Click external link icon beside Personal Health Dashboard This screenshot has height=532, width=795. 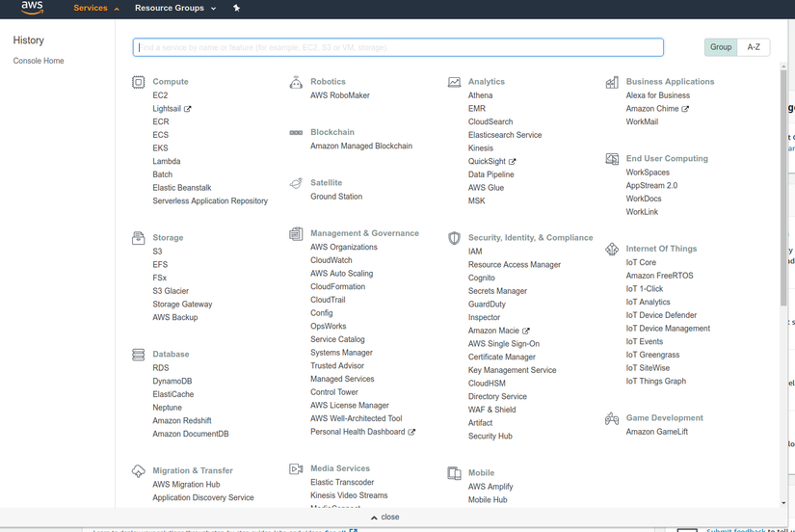[411, 432]
